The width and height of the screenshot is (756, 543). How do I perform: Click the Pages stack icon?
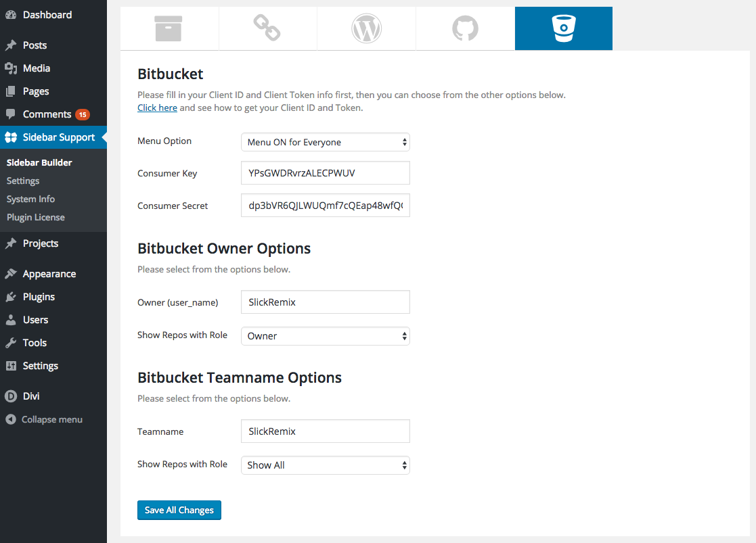tap(11, 91)
